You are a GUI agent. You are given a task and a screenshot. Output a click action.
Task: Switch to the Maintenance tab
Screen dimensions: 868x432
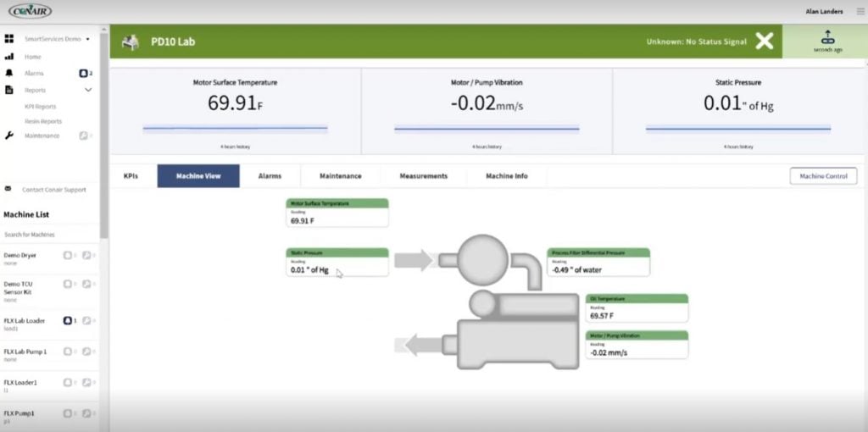(341, 176)
